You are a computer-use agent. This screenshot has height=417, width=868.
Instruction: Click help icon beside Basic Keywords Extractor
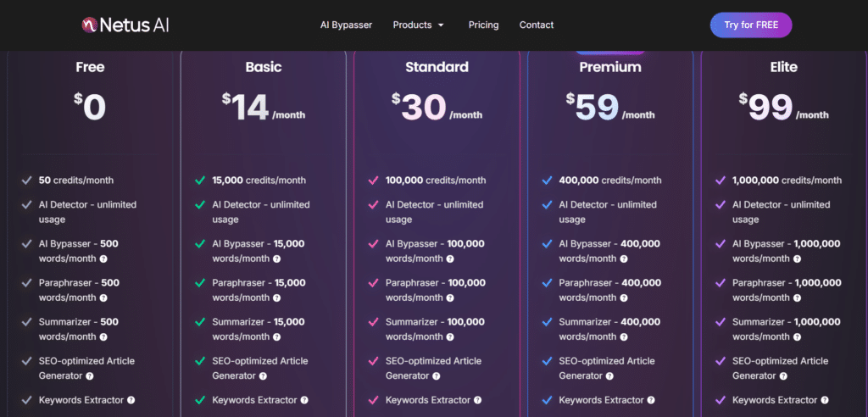[304, 400]
